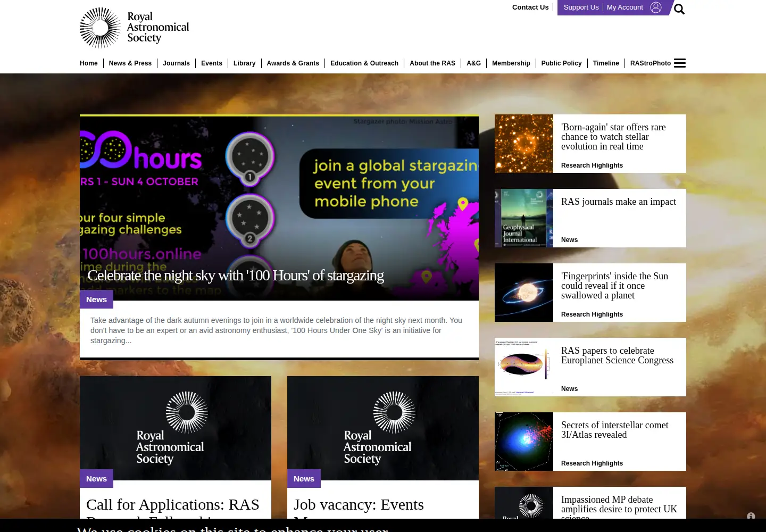Open the Timeline menu item

click(606, 63)
